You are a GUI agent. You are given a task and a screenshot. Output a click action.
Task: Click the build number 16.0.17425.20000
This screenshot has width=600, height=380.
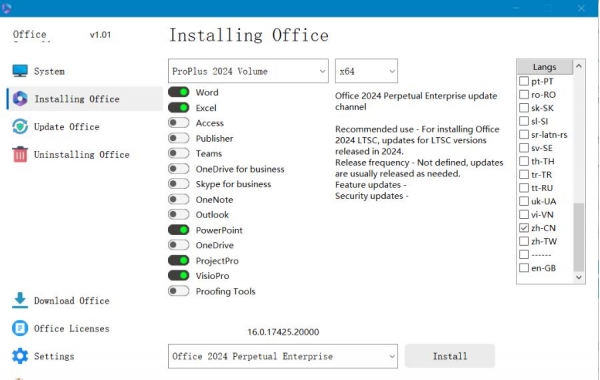283,332
